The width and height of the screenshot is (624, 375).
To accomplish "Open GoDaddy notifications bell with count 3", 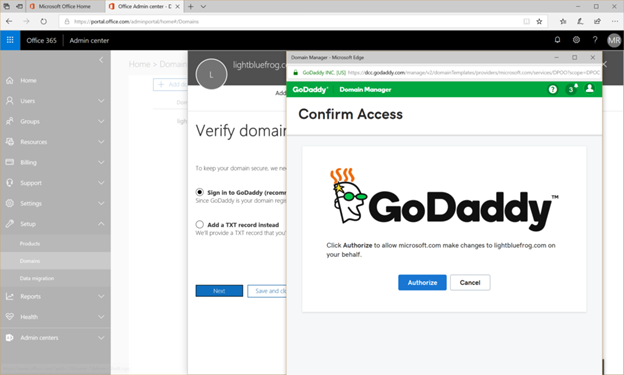I will click(x=571, y=89).
